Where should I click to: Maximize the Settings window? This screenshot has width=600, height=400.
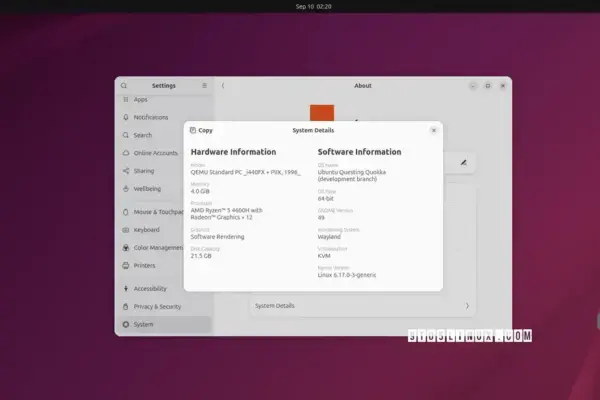coord(488,86)
